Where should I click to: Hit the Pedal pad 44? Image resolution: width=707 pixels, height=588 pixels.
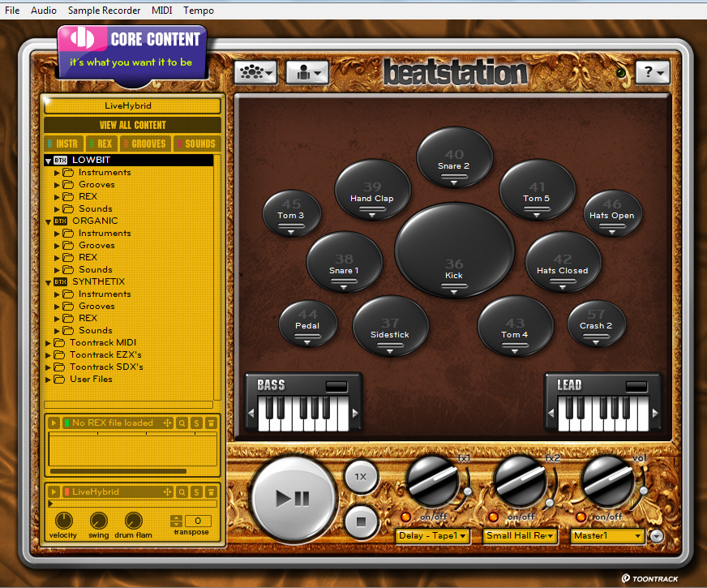[x=308, y=324]
